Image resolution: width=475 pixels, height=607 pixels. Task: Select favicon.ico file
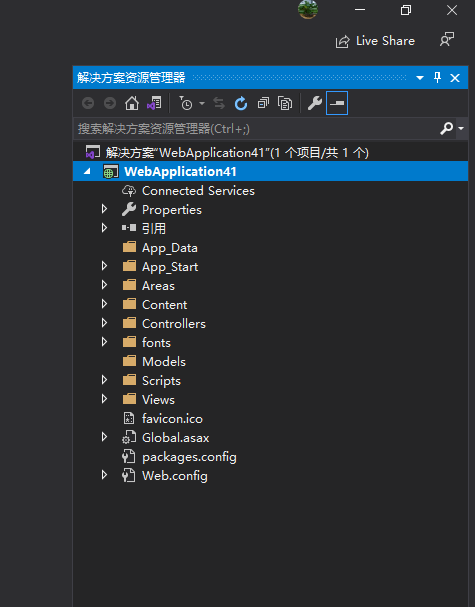[x=172, y=418]
